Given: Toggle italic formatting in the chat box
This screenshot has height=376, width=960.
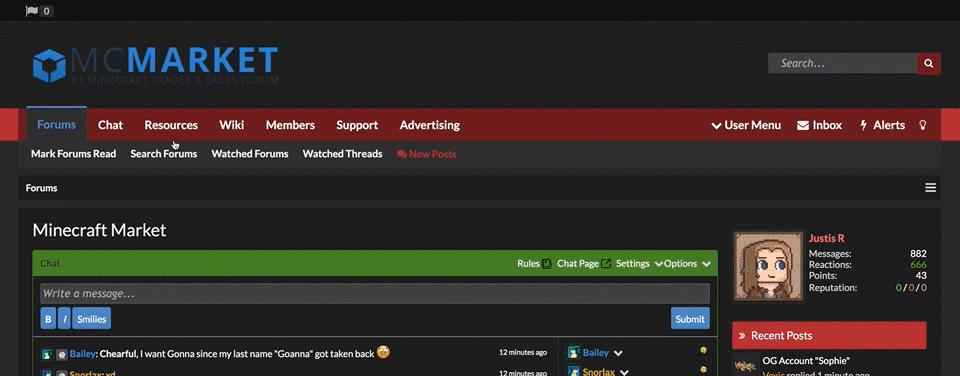Looking at the screenshot, I should pos(64,319).
